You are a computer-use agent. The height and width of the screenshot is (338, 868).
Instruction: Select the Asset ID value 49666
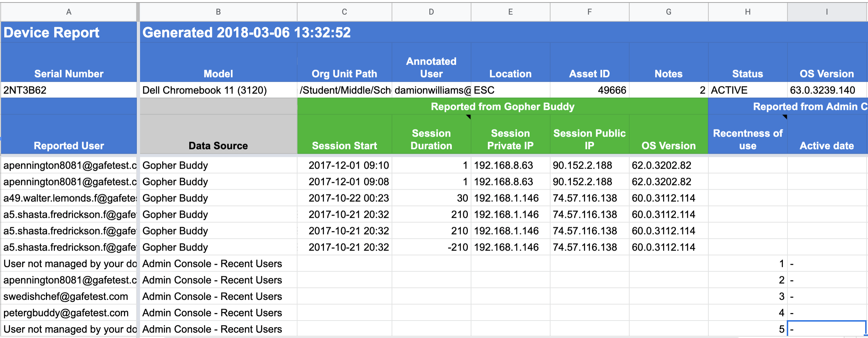pos(589,90)
